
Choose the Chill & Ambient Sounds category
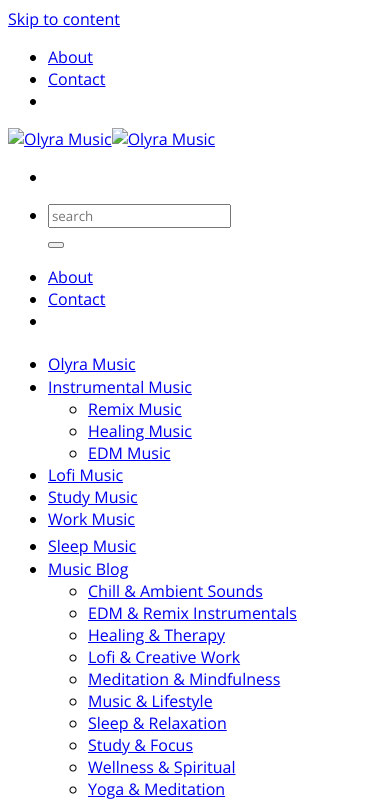point(175,591)
